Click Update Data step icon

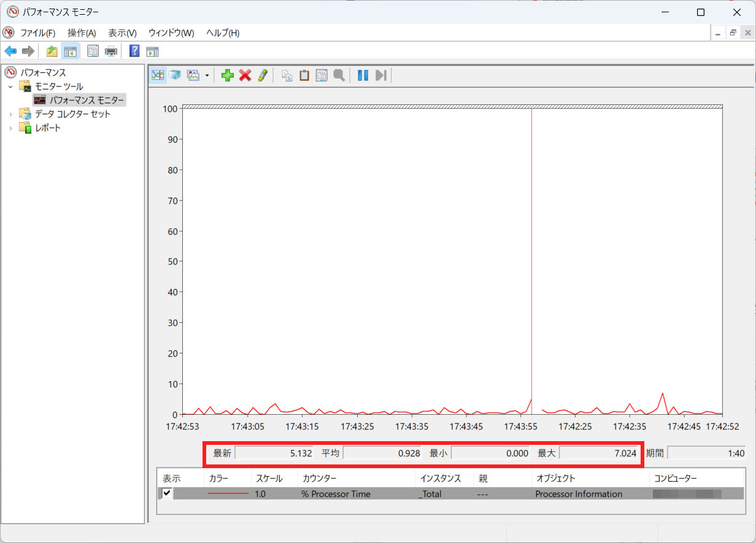380,75
